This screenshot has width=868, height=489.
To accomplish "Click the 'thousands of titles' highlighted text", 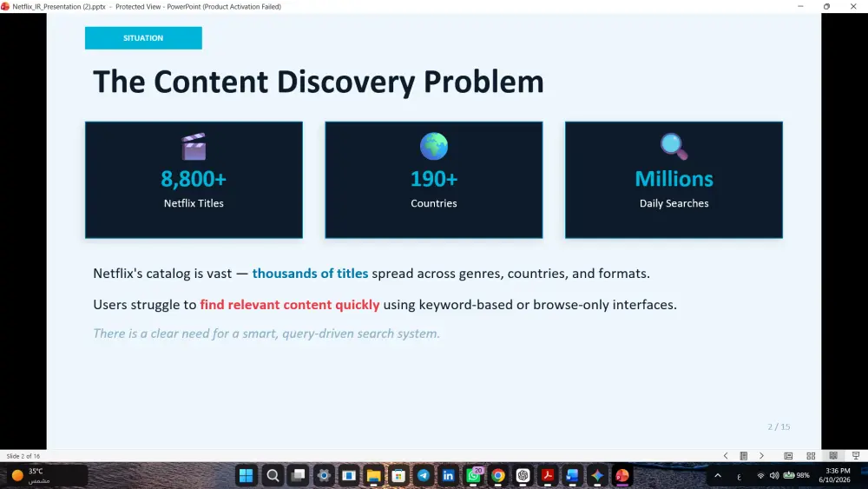I will 310,274.
